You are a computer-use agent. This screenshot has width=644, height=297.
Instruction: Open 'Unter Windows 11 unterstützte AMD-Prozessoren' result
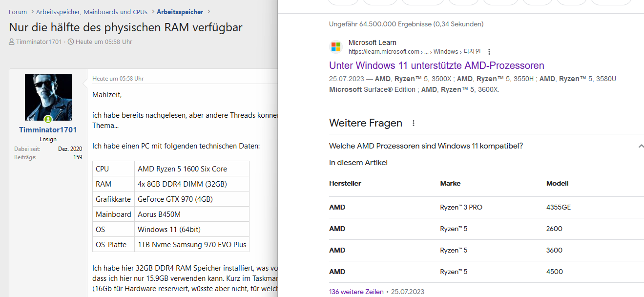[x=436, y=65]
